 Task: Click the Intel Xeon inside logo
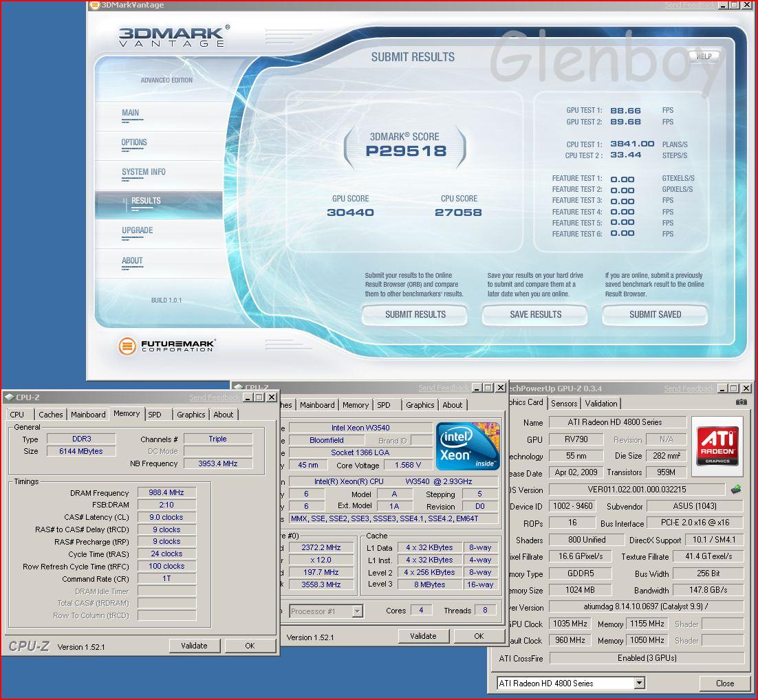(x=468, y=446)
